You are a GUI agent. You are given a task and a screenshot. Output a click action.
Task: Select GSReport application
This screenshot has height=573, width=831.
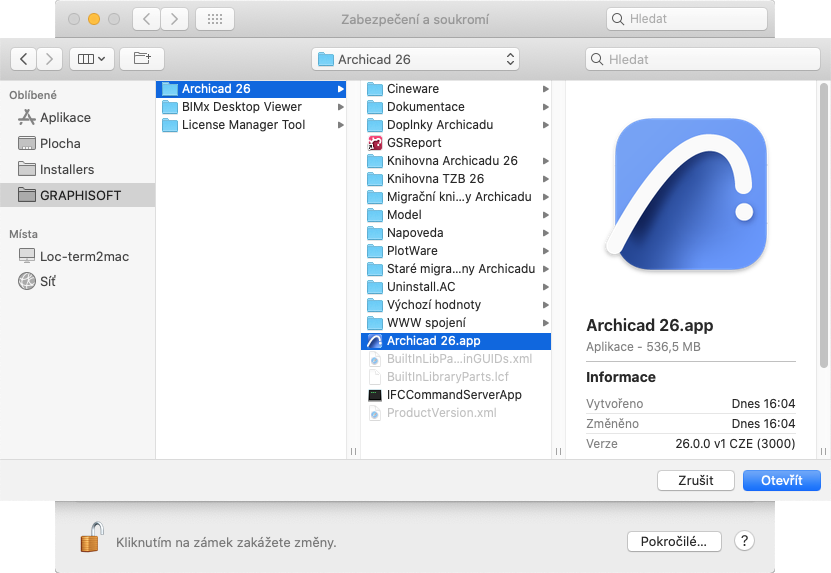coord(456,143)
